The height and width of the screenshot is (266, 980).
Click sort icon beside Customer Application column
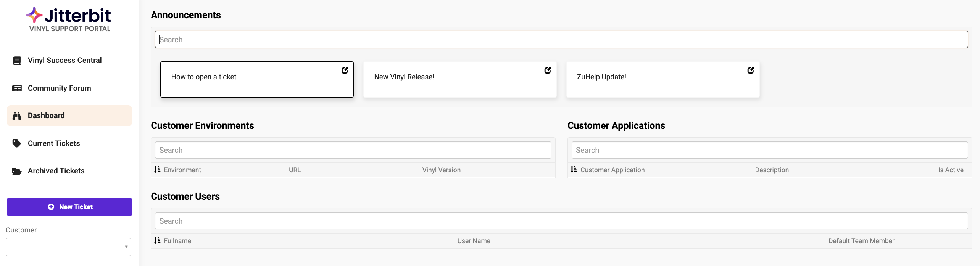pos(574,170)
